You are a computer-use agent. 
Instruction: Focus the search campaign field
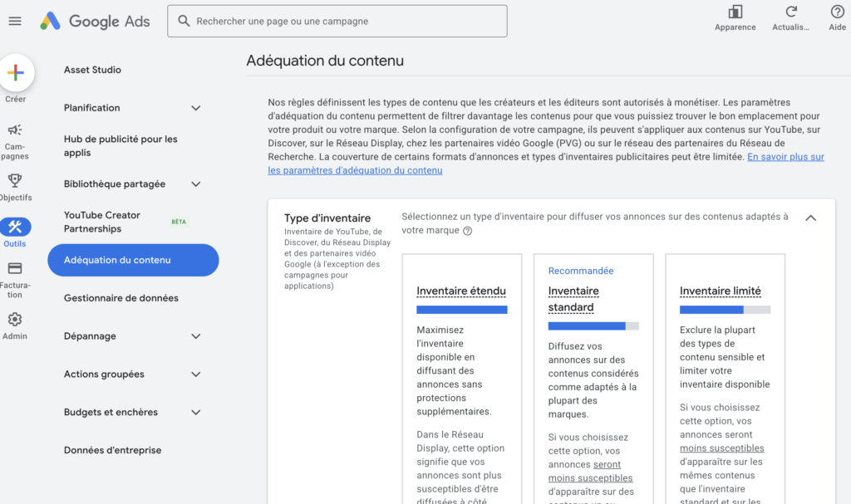pyautogui.click(x=337, y=21)
